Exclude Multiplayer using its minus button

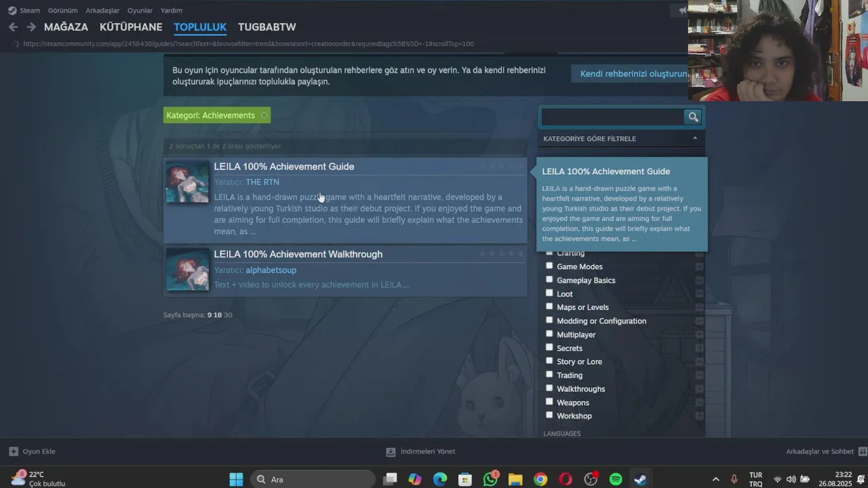(699, 334)
